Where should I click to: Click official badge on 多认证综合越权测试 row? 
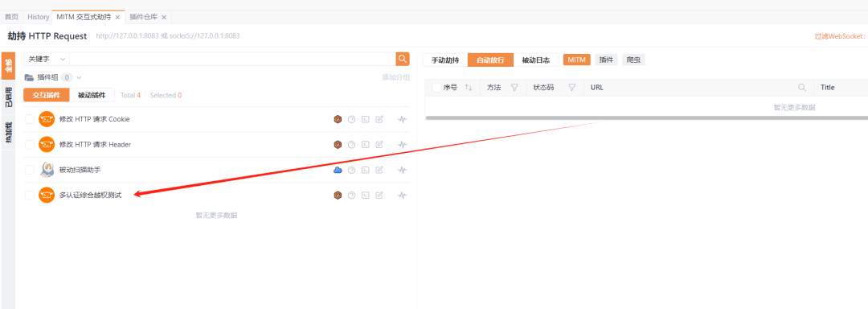(337, 196)
